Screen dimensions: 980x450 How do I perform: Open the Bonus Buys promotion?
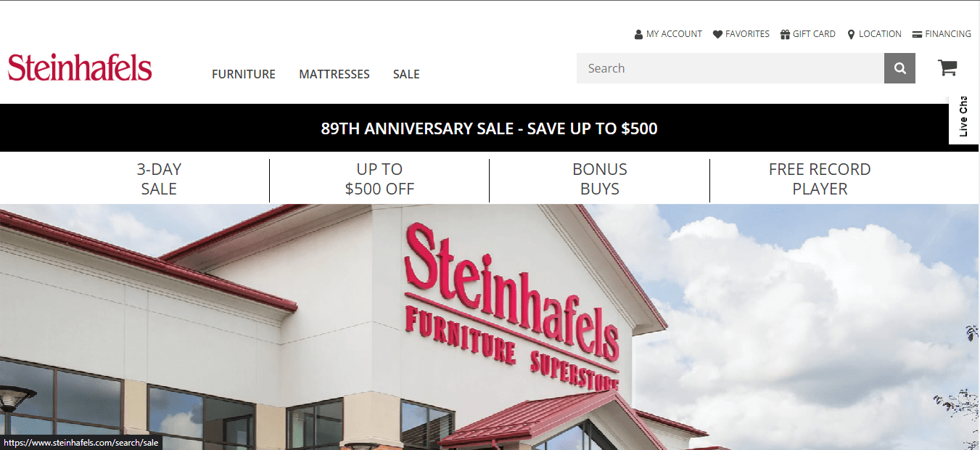(x=600, y=179)
